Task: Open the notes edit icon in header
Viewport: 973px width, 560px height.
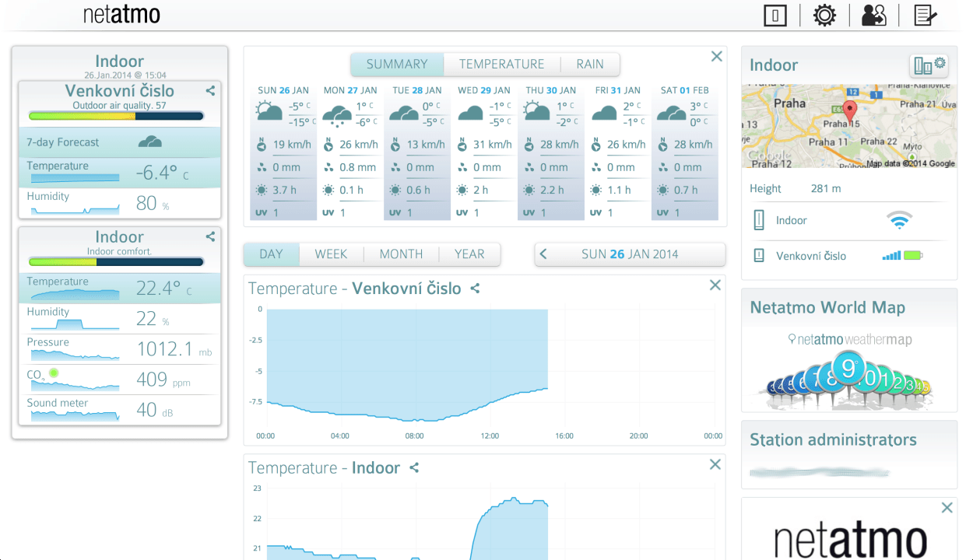Action: 925,16
